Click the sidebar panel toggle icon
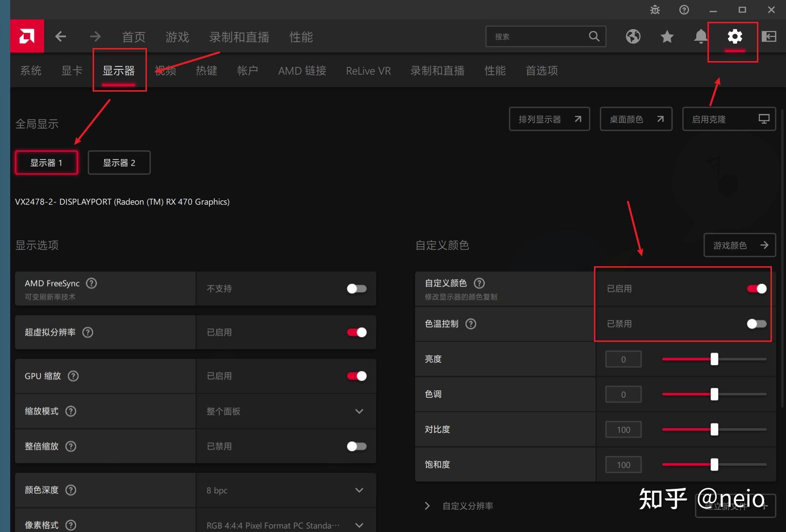This screenshot has height=532, width=786. point(769,36)
